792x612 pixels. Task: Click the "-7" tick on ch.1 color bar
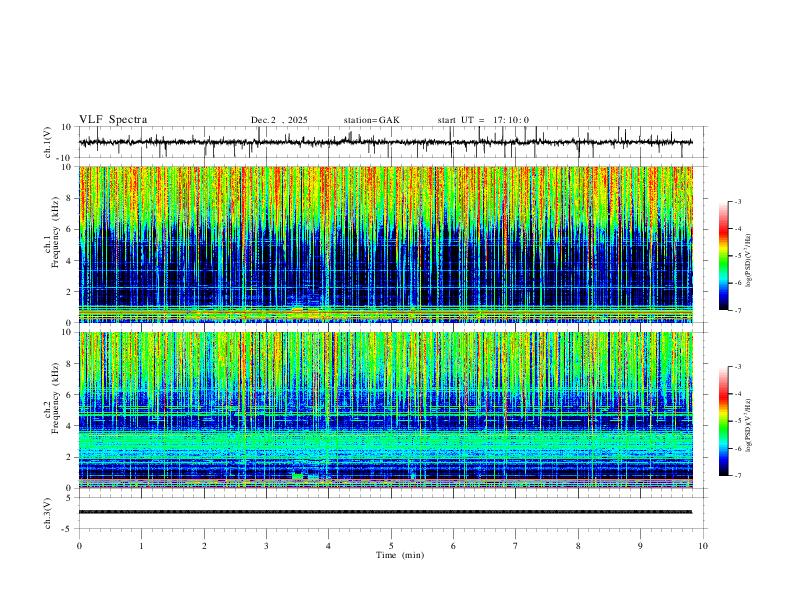coord(738,311)
